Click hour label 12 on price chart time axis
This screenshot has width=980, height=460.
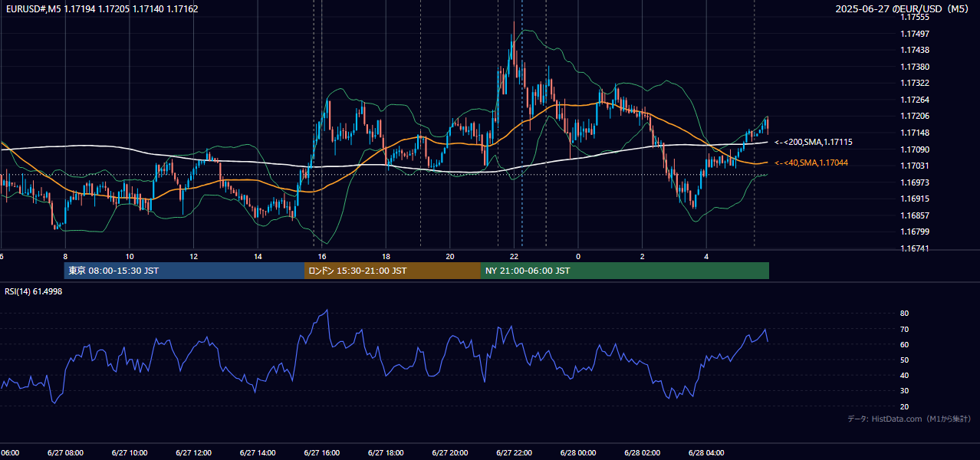click(x=194, y=256)
